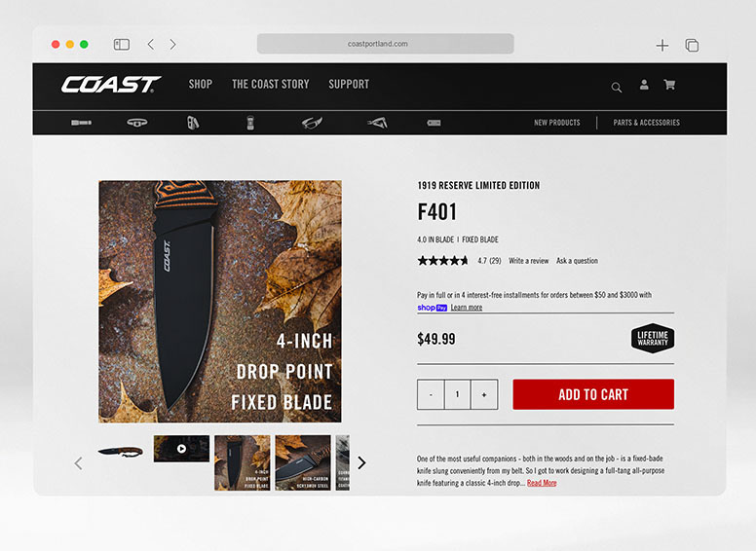This screenshot has height=551, width=756.
Task: Increase quantity with plus button
Action: coord(484,394)
